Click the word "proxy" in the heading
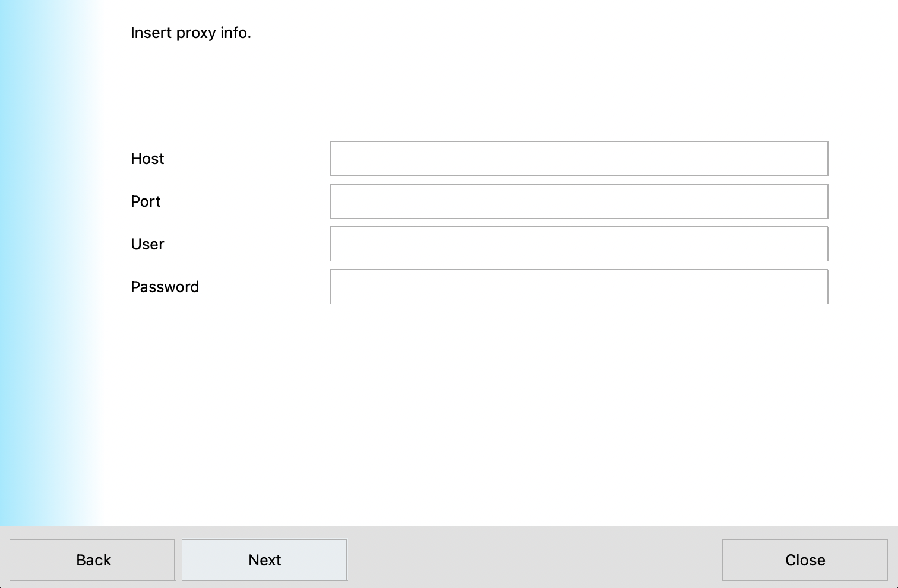The image size is (898, 588). 195,33
